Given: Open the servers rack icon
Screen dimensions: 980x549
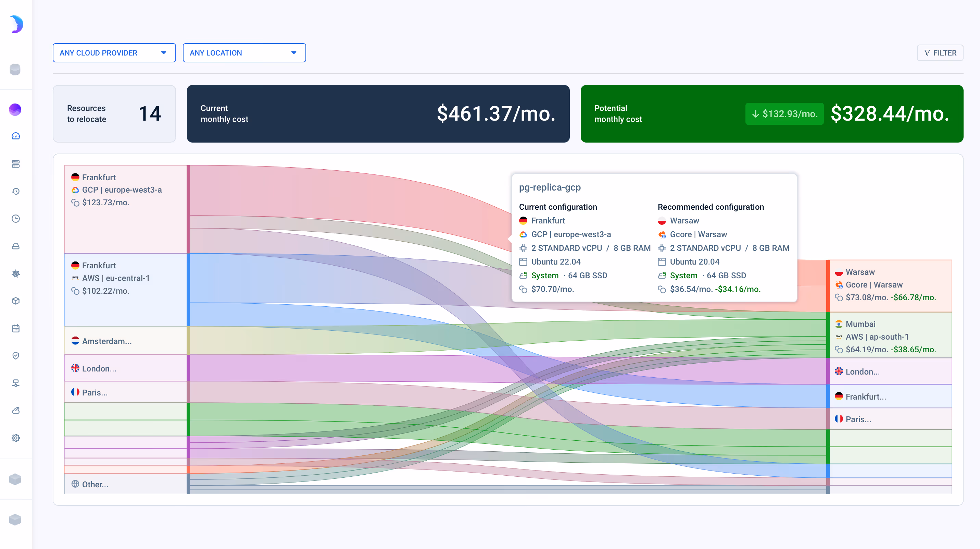Looking at the screenshot, I should click(16, 164).
